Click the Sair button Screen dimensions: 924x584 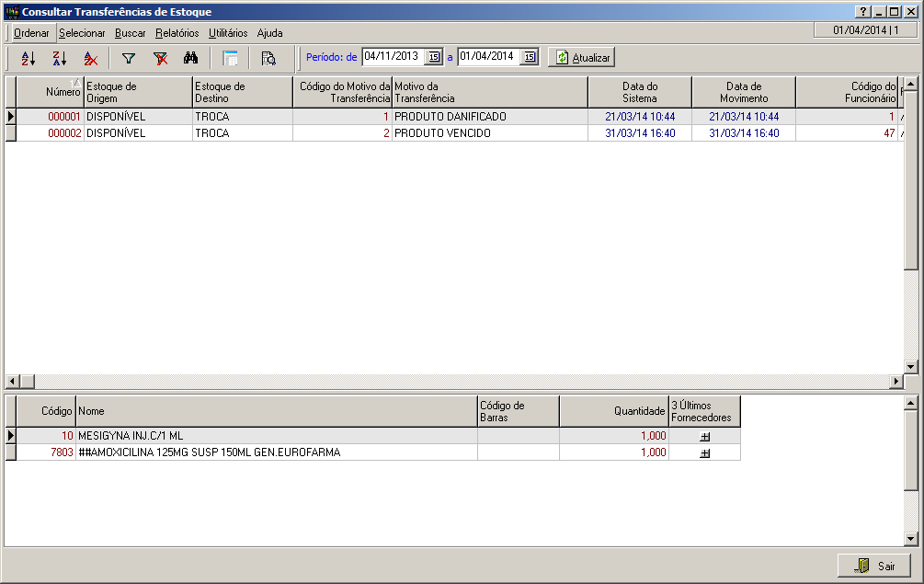(873, 566)
